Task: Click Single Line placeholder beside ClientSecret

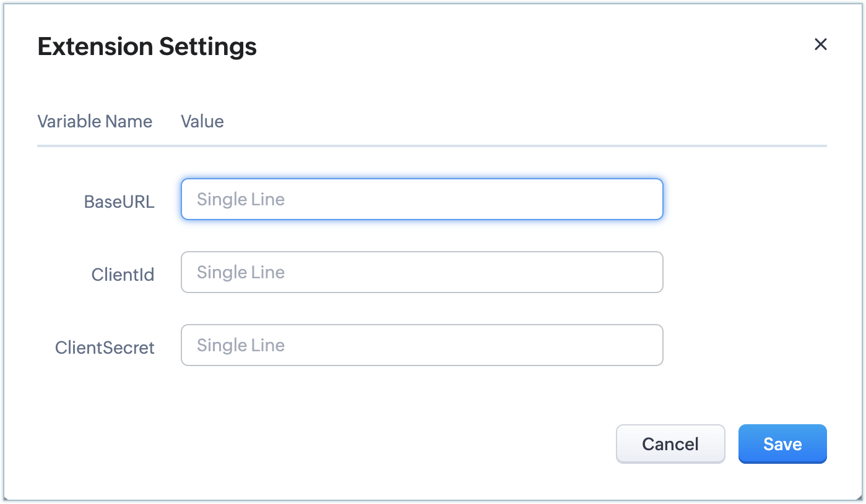Action: (x=241, y=345)
